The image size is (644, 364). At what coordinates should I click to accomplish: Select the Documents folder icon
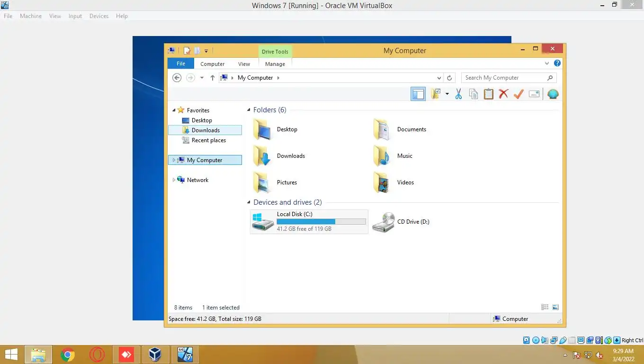click(382, 129)
